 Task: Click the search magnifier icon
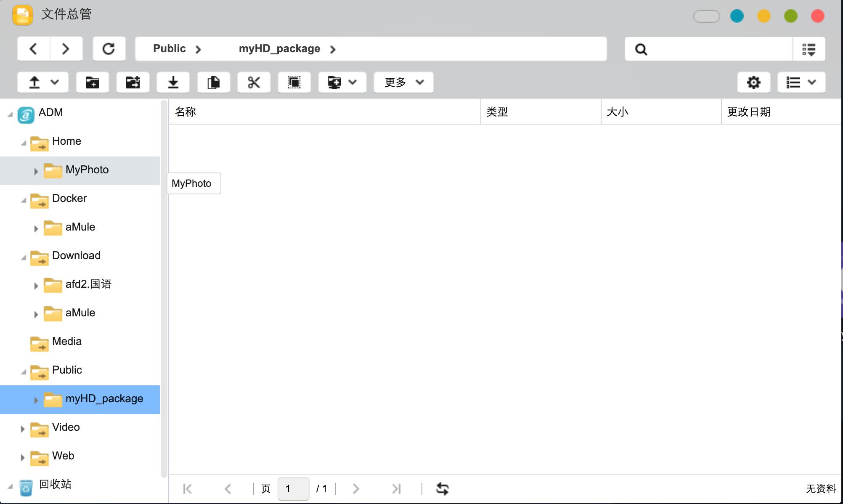[641, 49]
